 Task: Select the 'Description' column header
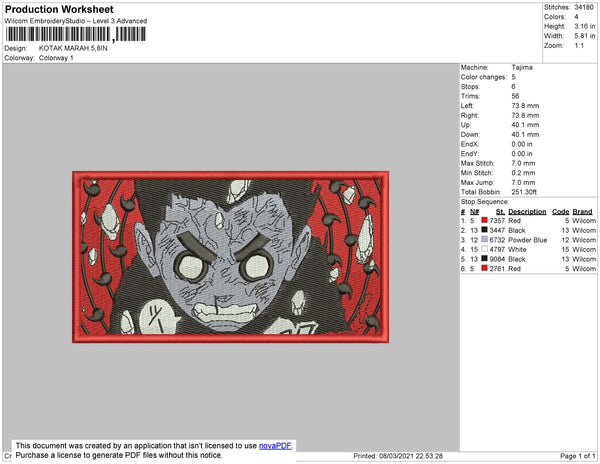[x=527, y=212]
